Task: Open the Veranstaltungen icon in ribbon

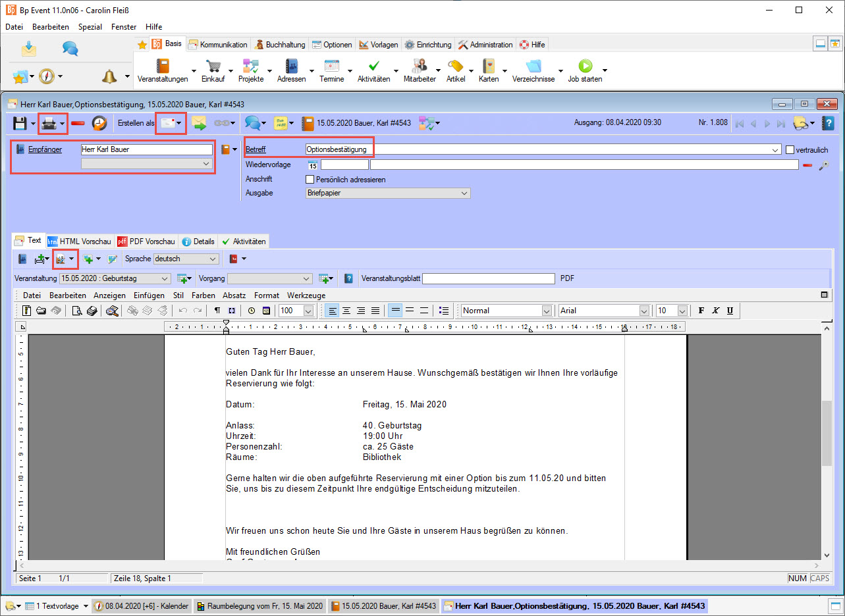Action: tap(163, 66)
